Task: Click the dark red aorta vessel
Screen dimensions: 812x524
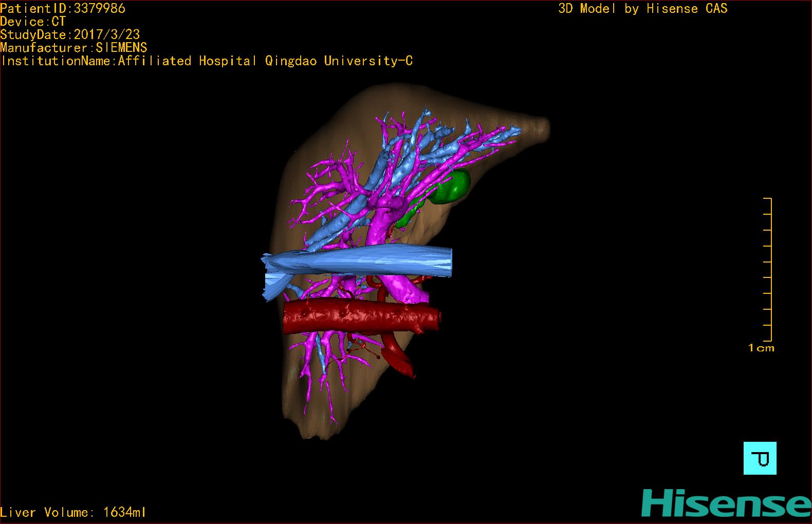Action: [362, 317]
